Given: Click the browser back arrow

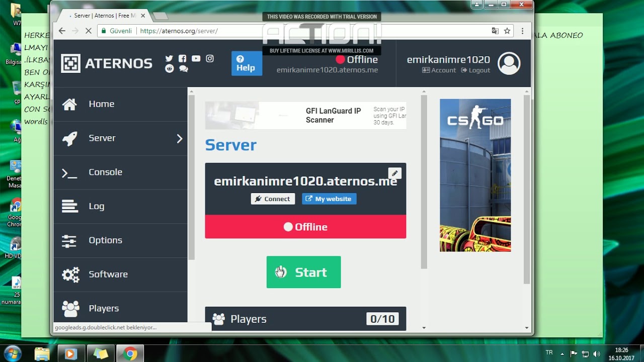Looking at the screenshot, I should point(62,31).
